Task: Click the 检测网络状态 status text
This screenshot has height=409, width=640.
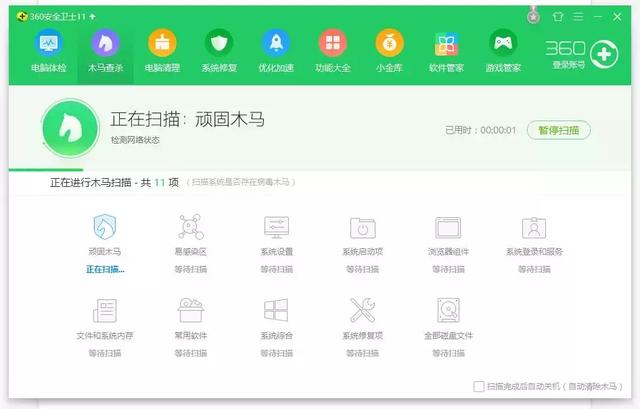Action: (135, 140)
